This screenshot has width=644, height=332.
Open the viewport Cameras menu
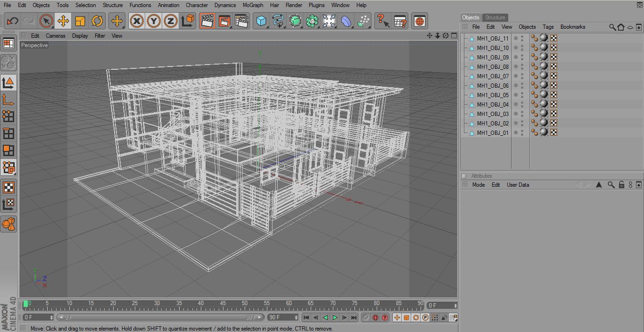click(x=56, y=35)
